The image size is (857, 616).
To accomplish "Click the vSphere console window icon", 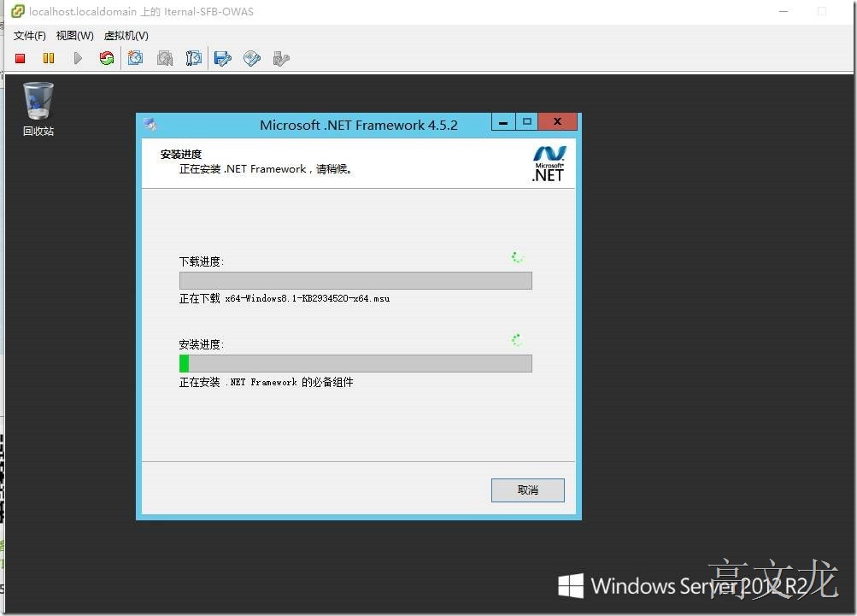I will point(18,11).
